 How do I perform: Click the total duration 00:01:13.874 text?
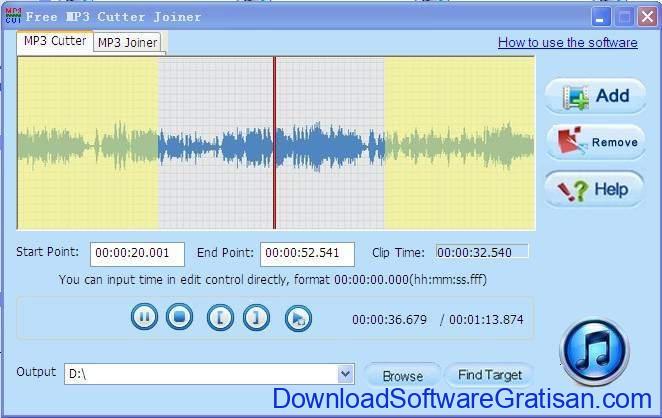pyautogui.click(x=486, y=320)
